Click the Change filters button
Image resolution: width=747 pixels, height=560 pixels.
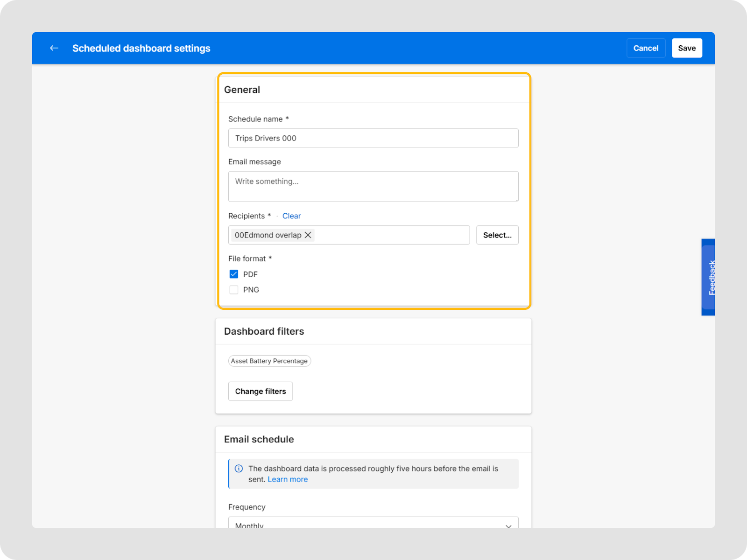260,392
